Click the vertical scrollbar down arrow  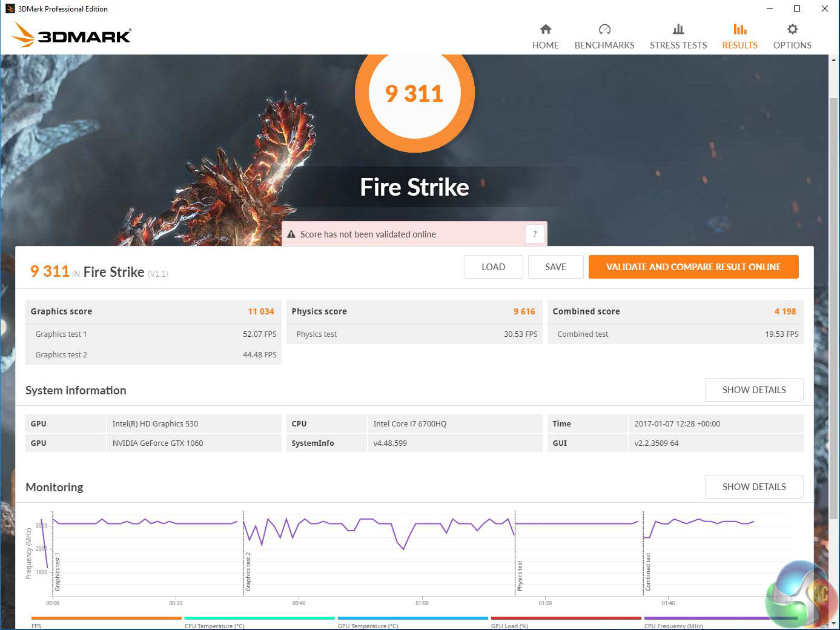tap(834, 623)
